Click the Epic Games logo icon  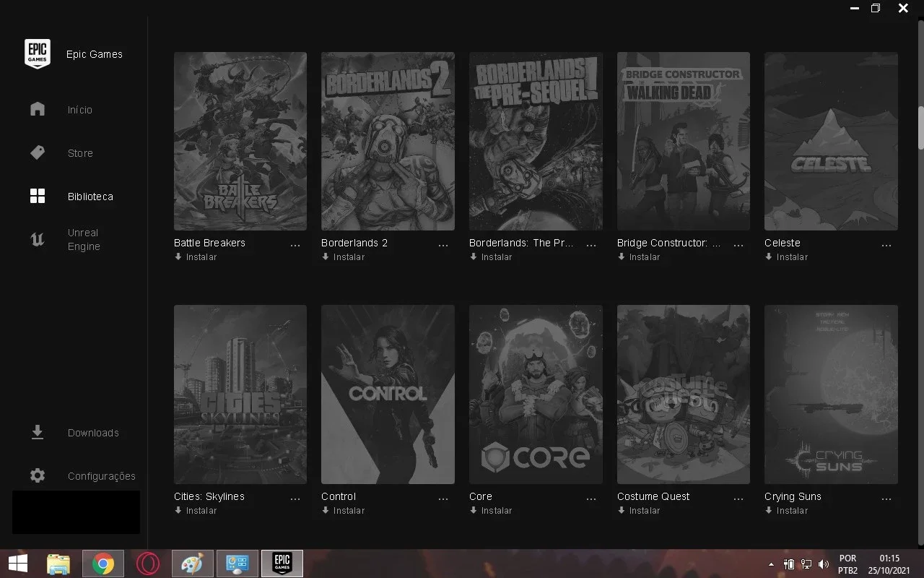click(38, 53)
